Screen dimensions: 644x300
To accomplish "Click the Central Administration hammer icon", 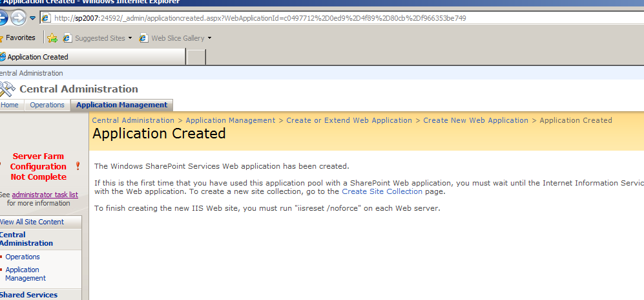I will pyautogui.click(x=7, y=89).
